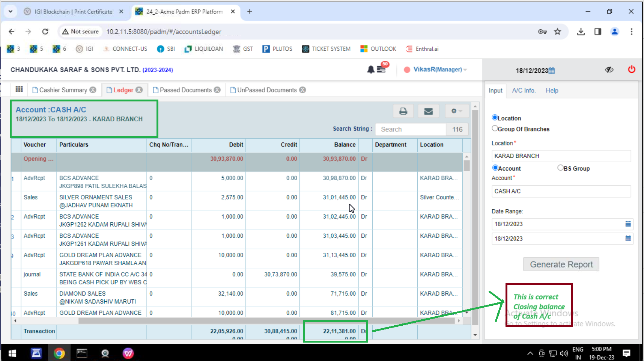Close the Cashier Summary tab

(x=93, y=90)
